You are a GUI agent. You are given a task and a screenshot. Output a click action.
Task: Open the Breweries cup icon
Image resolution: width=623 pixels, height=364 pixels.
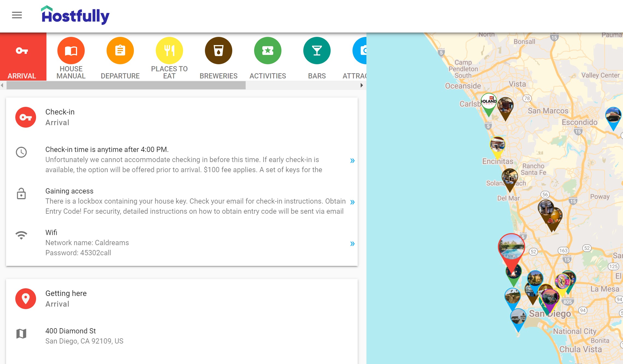[x=219, y=51]
